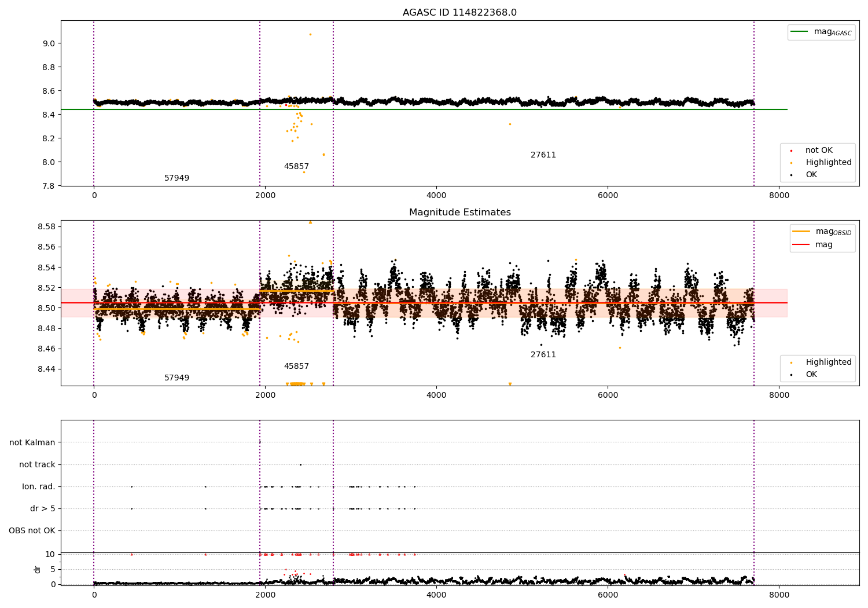Click obsid label 57949 in the AGASC ID plot
The image size is (868, 608).
176,178
